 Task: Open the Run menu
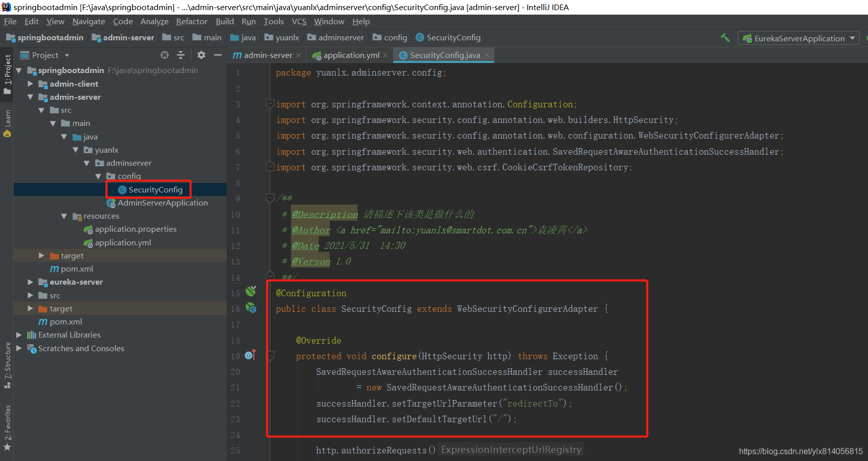pos(249,21)
